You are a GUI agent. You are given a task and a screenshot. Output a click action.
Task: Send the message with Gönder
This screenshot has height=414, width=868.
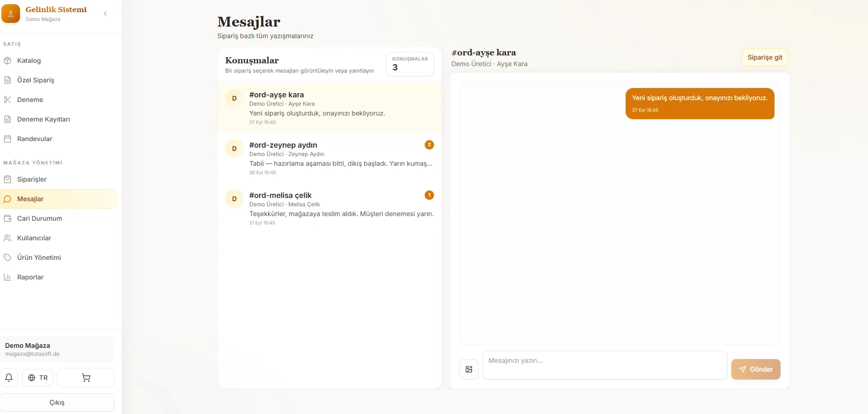pyautogui.click(x=756, y=369)
